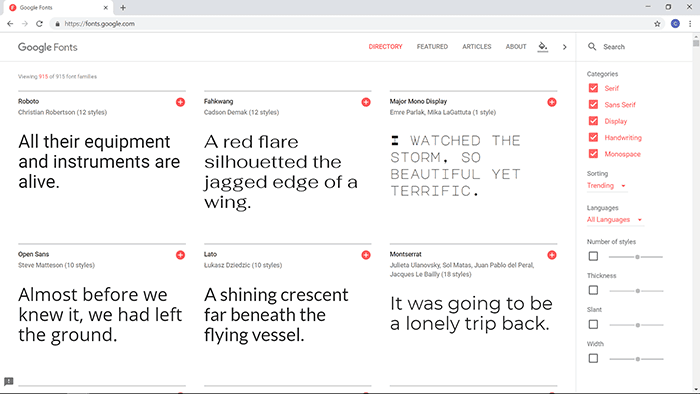
Task: Add Fahkwang font to selection
Action: point(366,102)
